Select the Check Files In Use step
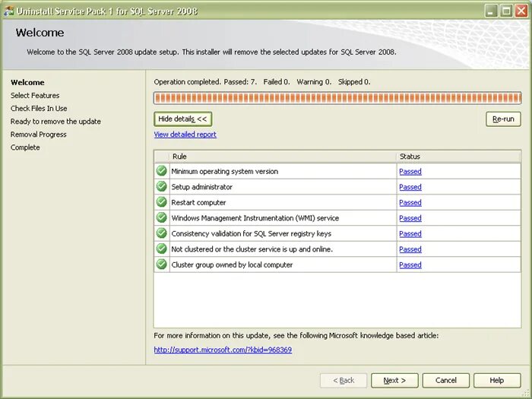 [39, 108]
